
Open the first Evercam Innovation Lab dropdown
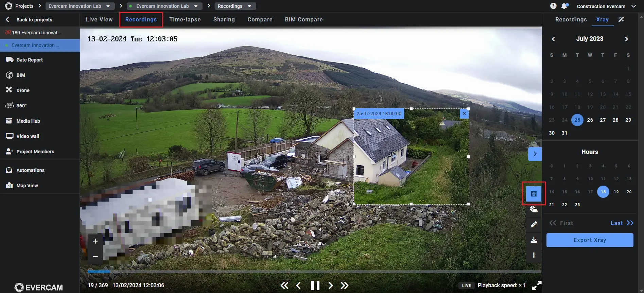coord(80,6)
